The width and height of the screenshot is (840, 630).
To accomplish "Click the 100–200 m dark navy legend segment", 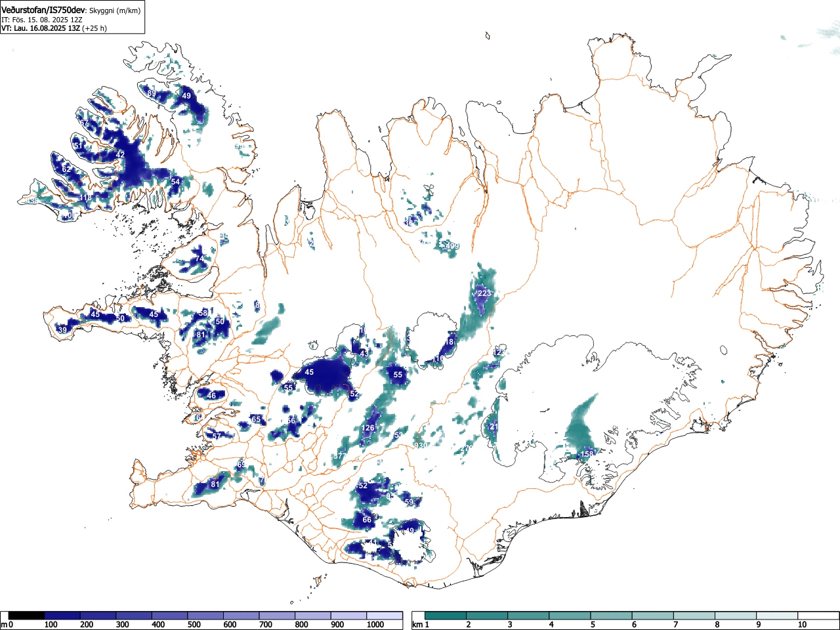I will pyautogui.click(x=62, y=616).
